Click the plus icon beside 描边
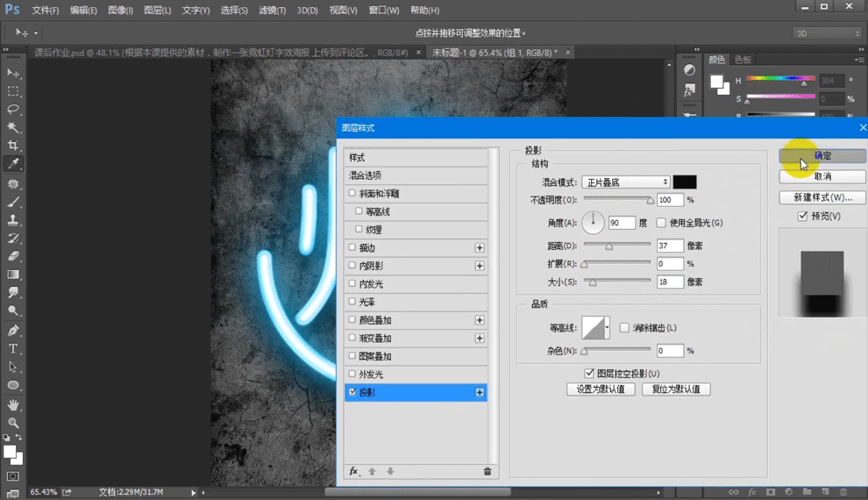The image size is (868, 500). click(480, 248)
